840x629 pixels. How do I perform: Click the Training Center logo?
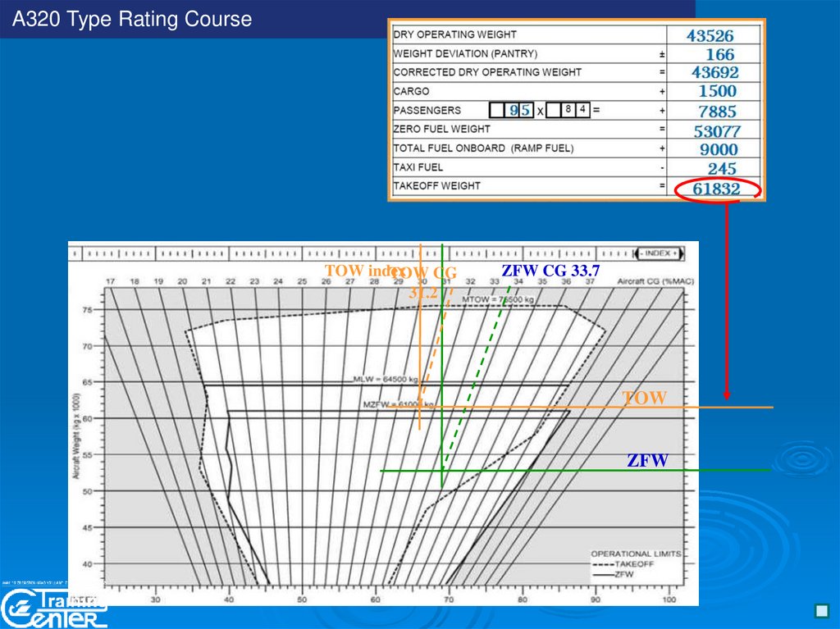coord(54,608)
